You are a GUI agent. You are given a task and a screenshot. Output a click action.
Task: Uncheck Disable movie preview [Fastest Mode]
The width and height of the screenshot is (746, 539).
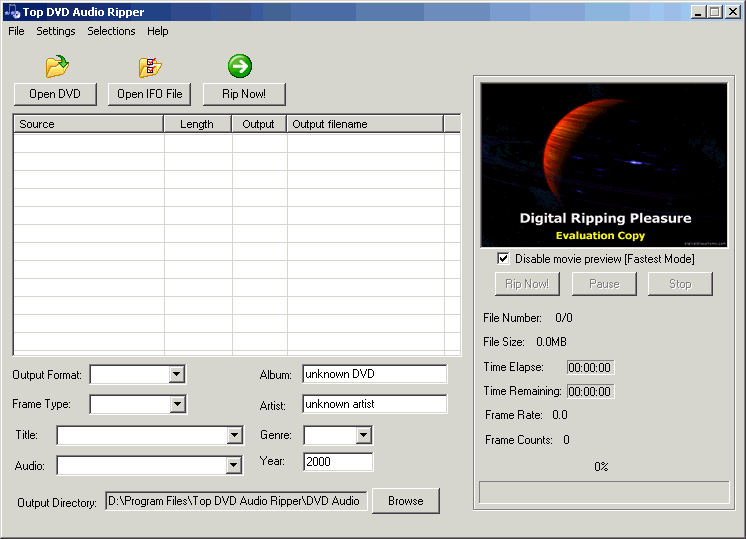(x=503, y=258)
